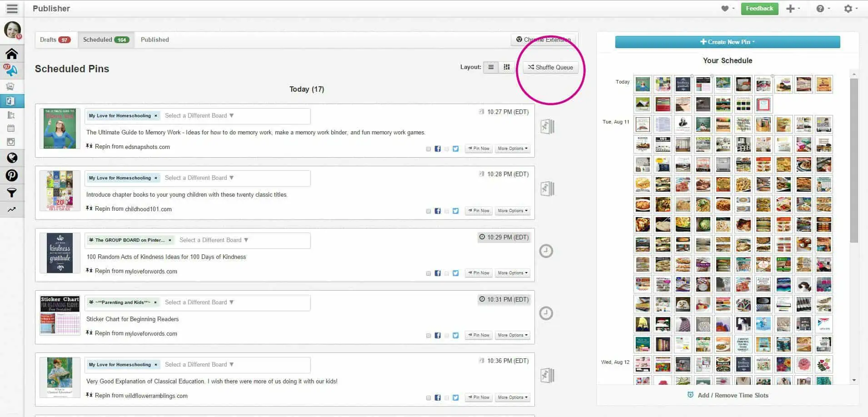Click the 10:31 PM (EDT) time on Sticker Chart
Image resolution: width=868 pixels, height=417 pixels.
click(504, 299)
